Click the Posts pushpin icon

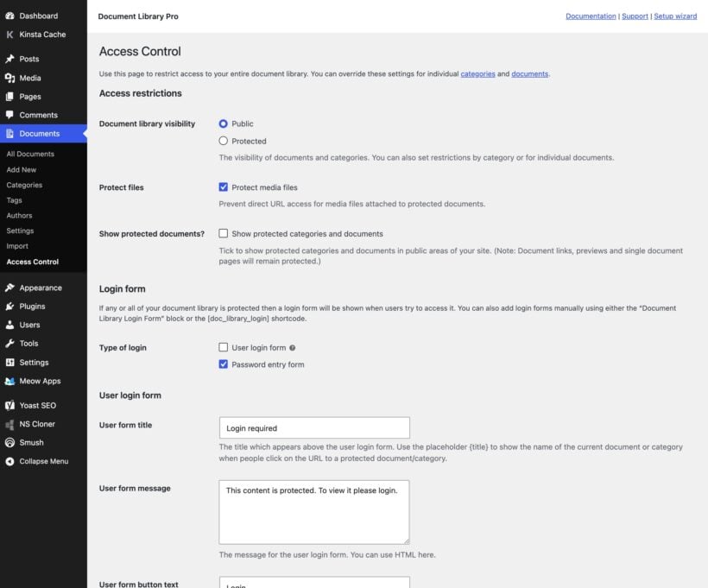click(x=10, y=59)
